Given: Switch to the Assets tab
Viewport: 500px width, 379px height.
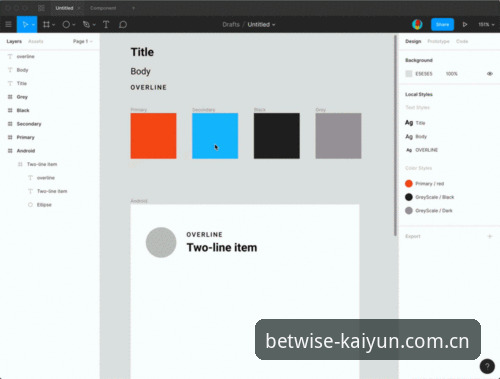Looking at the screenshot, I should click(x=36, y=41).
